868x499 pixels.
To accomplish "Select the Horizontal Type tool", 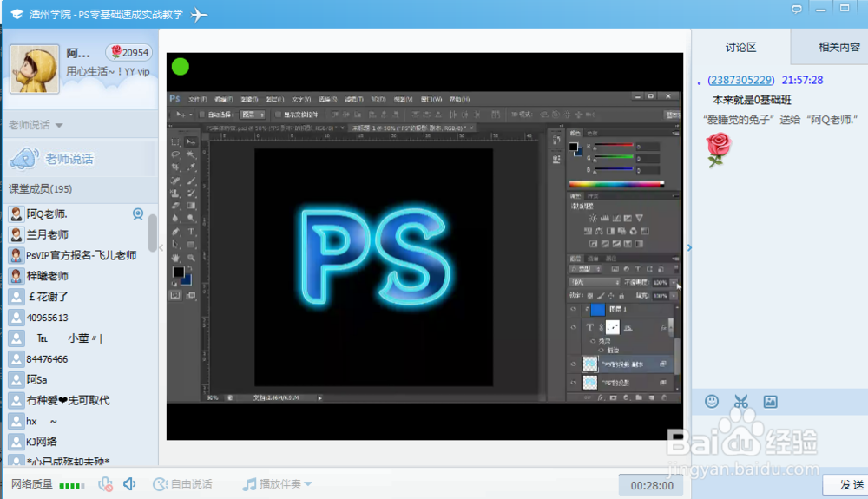I will pos(191,232).
